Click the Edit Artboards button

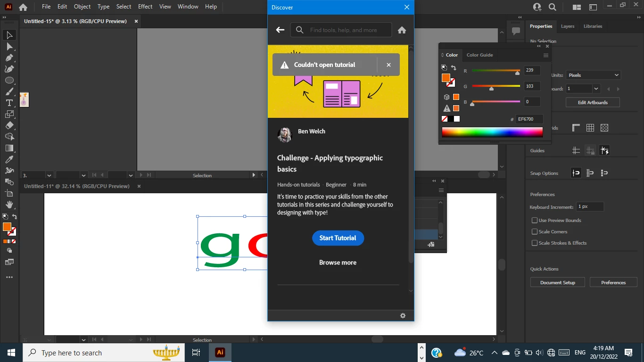coord(593,102)
